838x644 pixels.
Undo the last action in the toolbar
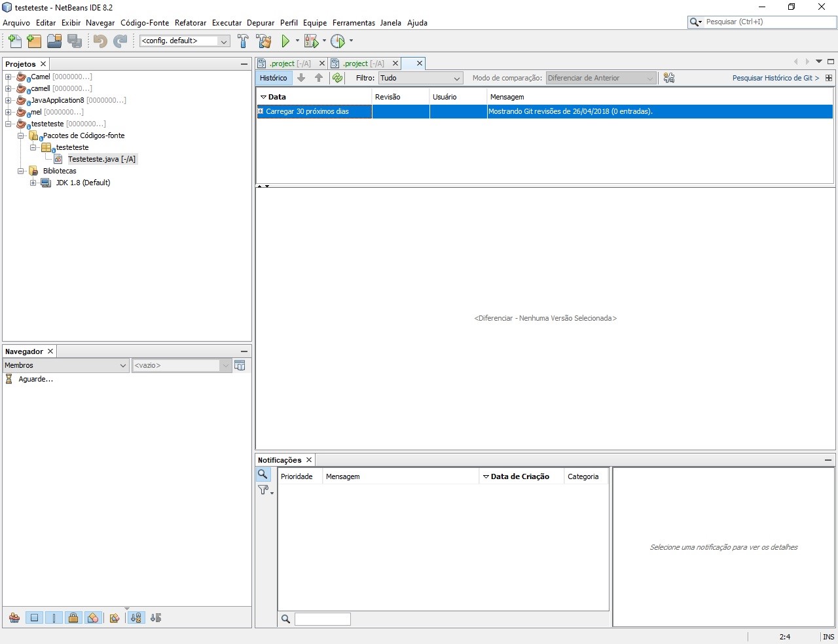100,41
